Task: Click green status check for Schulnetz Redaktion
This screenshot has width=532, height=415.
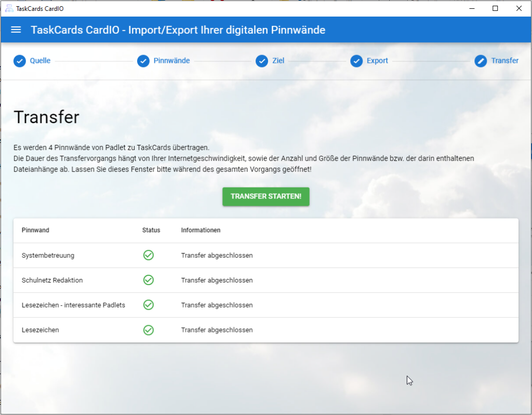Action: [x=148, y=280]
